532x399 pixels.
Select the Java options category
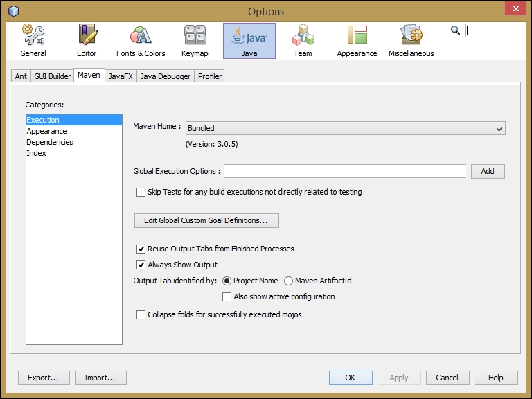[x=249, y=41]
